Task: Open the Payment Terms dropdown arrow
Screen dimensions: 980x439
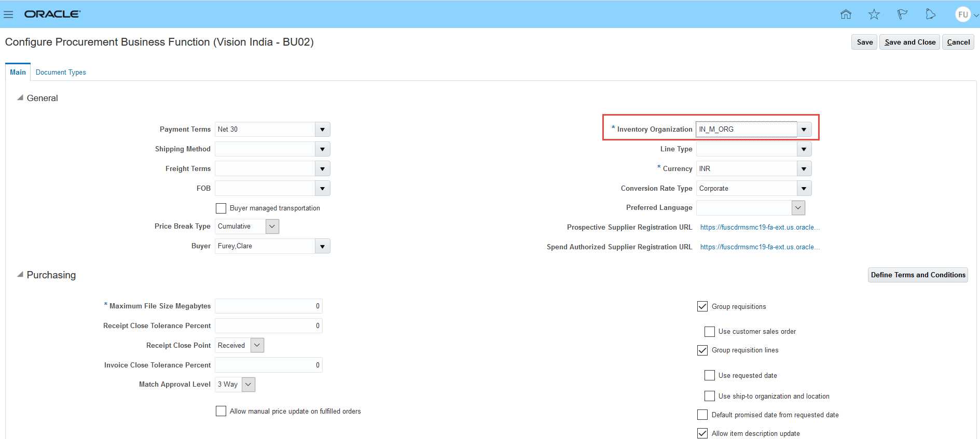Action: click(323, 130)
